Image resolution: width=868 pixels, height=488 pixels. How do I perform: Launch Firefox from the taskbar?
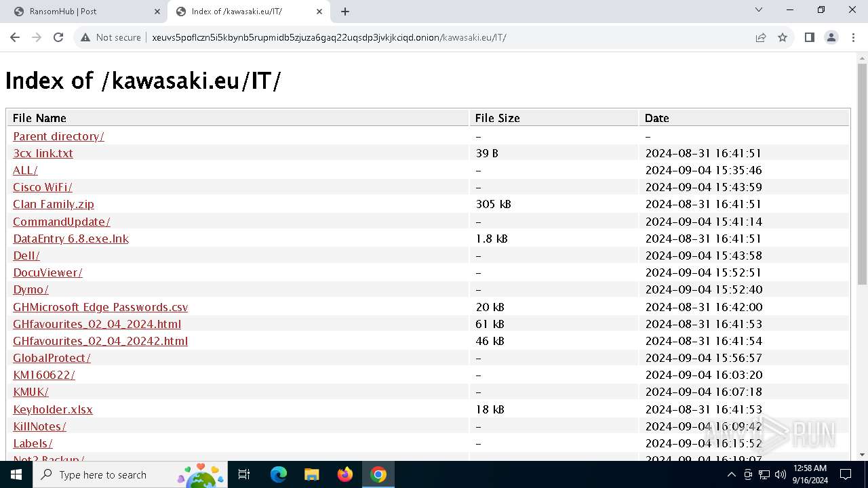click(345, 474)
